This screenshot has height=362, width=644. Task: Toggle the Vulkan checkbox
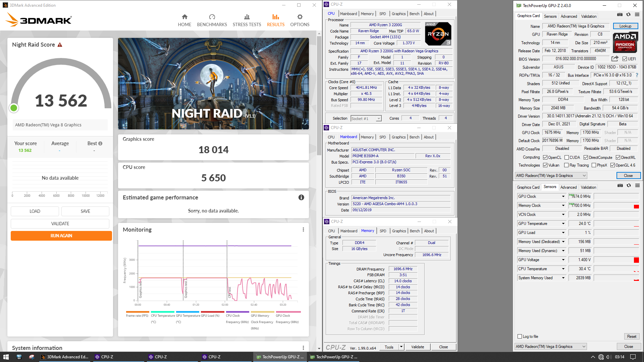point(545,165)
